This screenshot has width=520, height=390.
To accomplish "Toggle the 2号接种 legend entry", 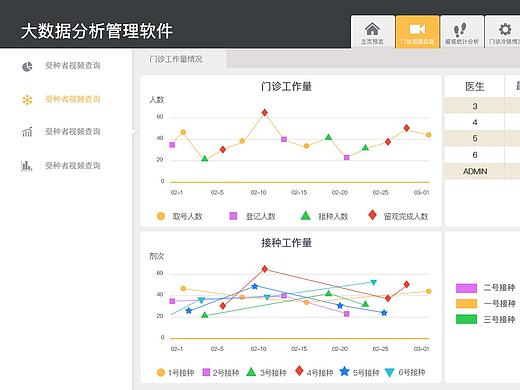I will pyautogui.click(x=221, y=372).
